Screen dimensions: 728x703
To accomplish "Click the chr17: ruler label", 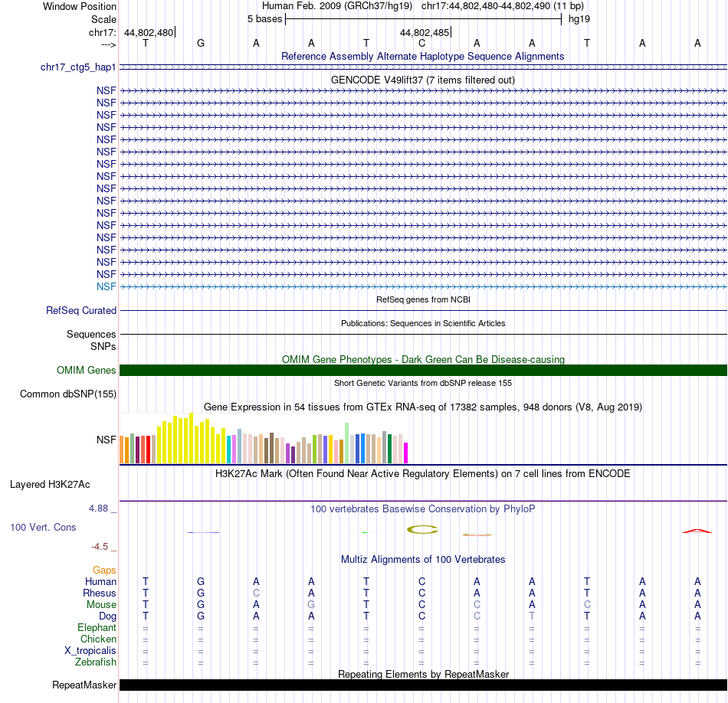I will point(102,32).
